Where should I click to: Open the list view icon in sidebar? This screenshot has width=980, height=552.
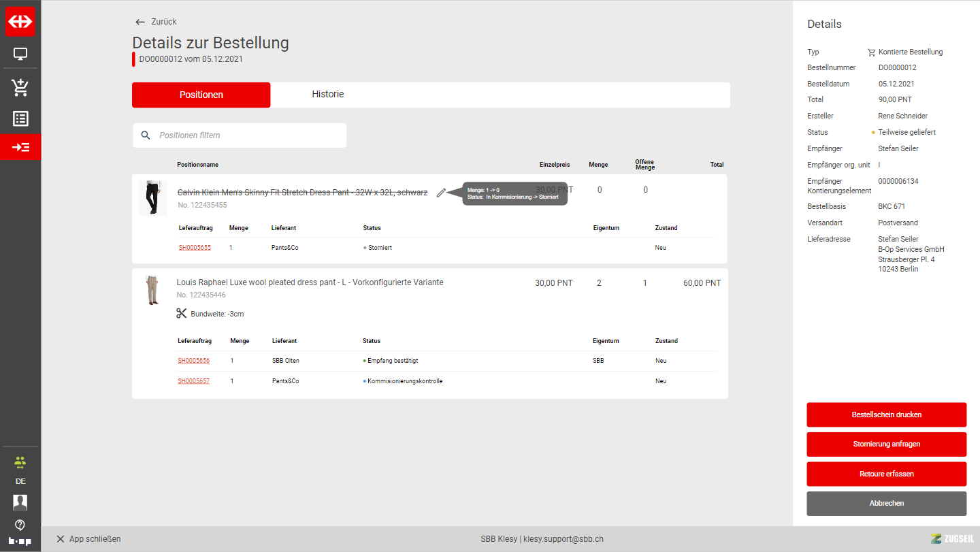pos(20,118)
